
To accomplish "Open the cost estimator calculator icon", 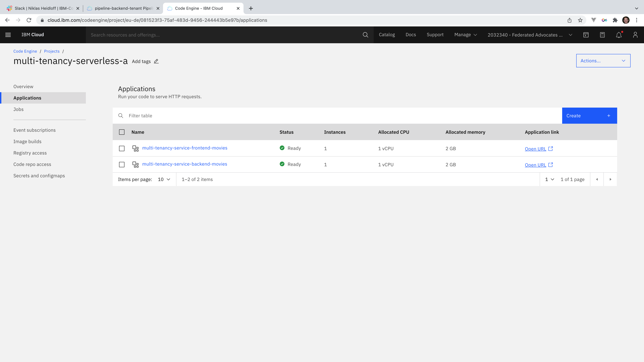I will pos(602,35).
